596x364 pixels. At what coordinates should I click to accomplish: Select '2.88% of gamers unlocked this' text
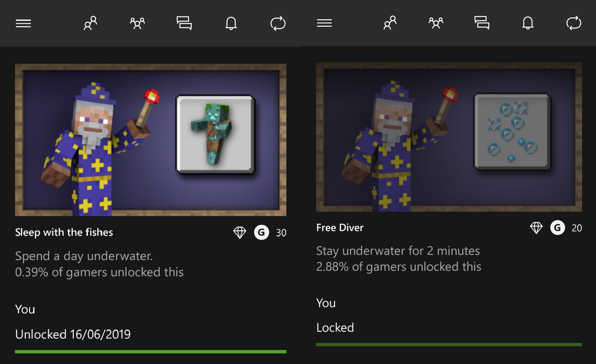point(399,267)
